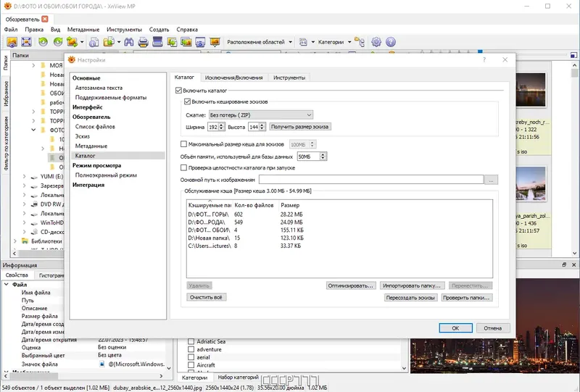Click Пересоздать эскизы button
This screenshot has height=392, width=580.
410,297
